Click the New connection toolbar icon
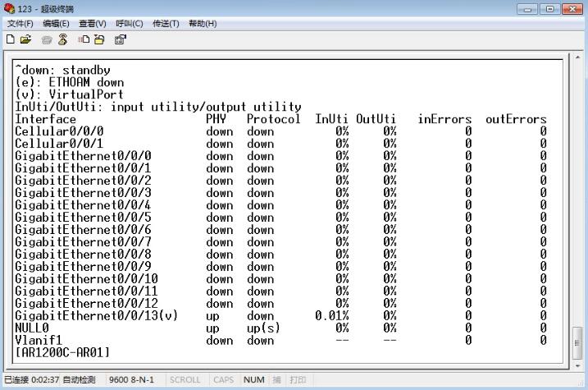Screen dimensions: 588x390 pos(9,39)
